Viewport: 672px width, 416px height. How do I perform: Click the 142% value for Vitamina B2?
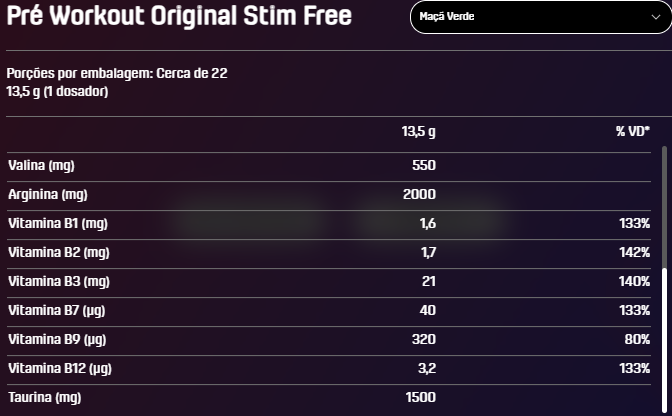tap(634, 252)
